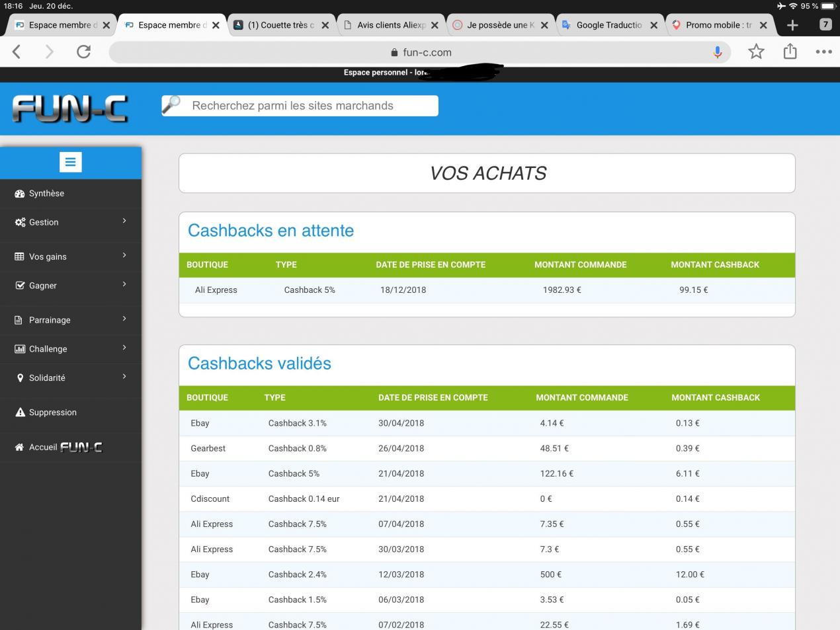Click the Challenge bar chart icon
This screenshot has width=840, height=630.
20,349
